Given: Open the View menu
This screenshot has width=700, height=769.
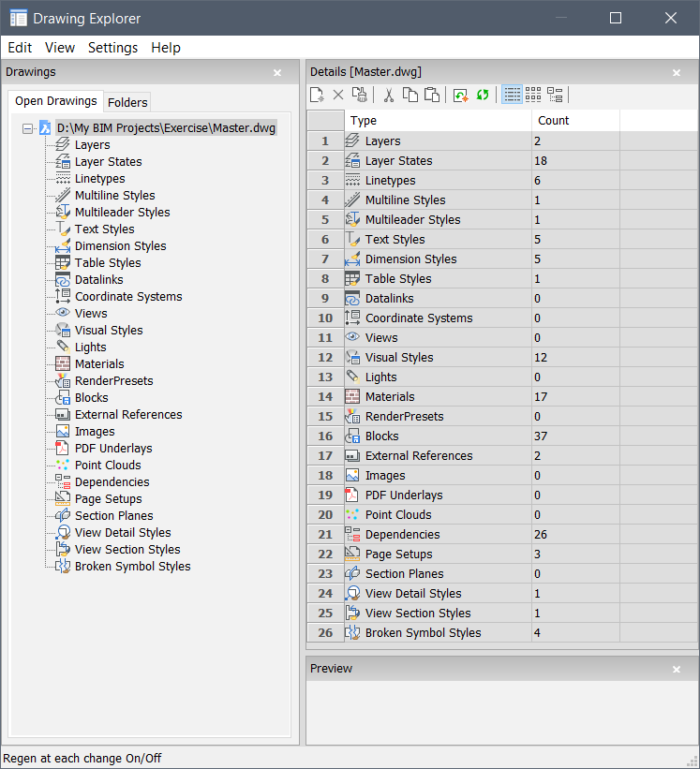Looking at the screenshot, I should 60,48.
